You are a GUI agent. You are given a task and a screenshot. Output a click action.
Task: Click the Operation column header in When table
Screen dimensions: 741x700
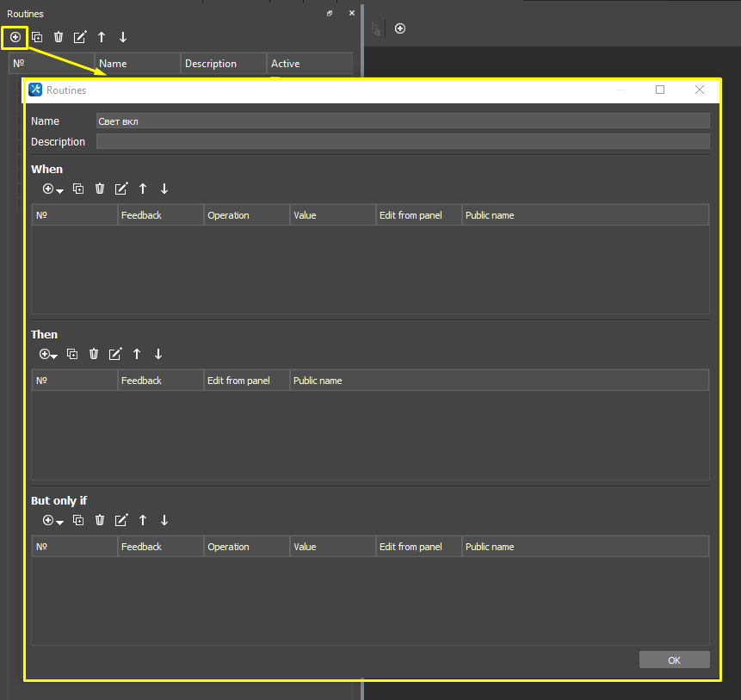coord(246,215)
